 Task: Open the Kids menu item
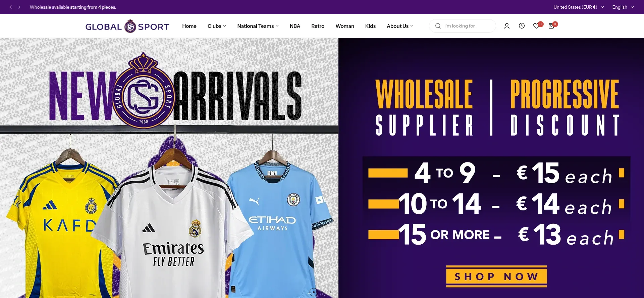[370, 26]
